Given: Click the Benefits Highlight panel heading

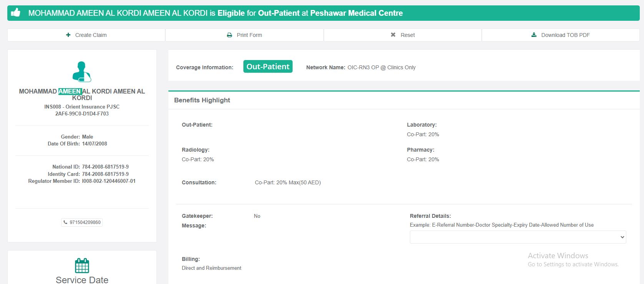Looking at the screenshot, I should [x=202, y=100].
